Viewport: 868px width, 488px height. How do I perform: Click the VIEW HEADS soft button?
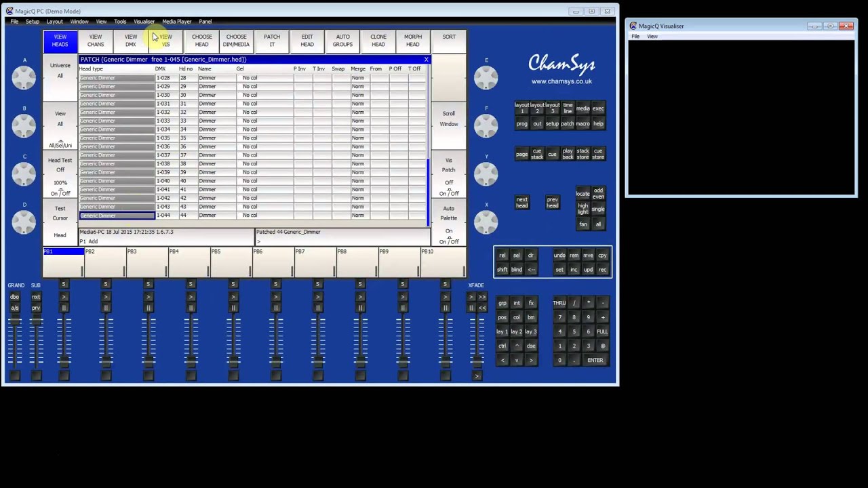click(60, 41)
